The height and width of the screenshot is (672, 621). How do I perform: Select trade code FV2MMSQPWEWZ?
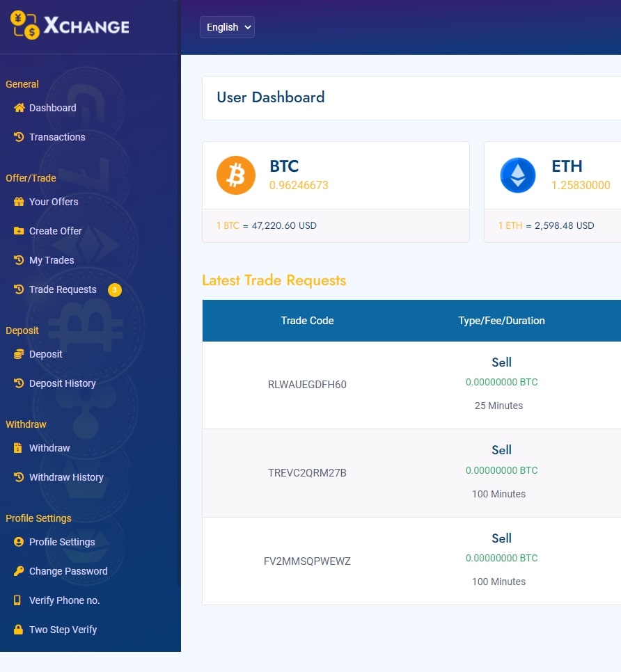307,561
